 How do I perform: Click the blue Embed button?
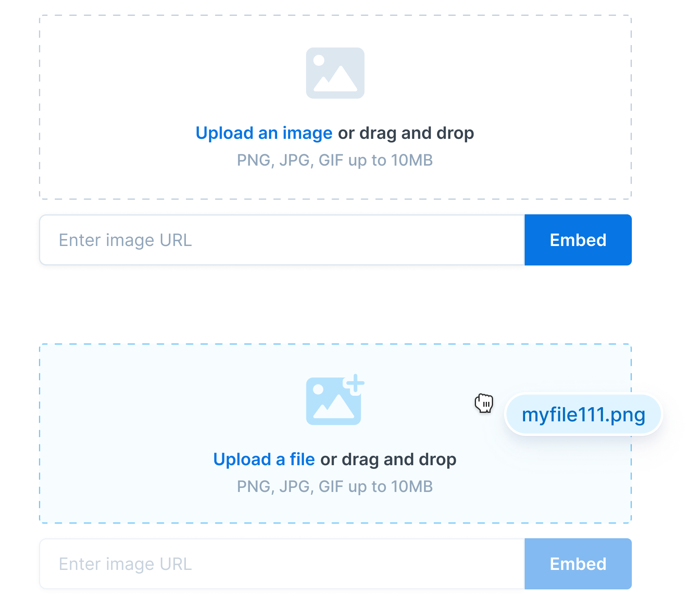(578, 240)
